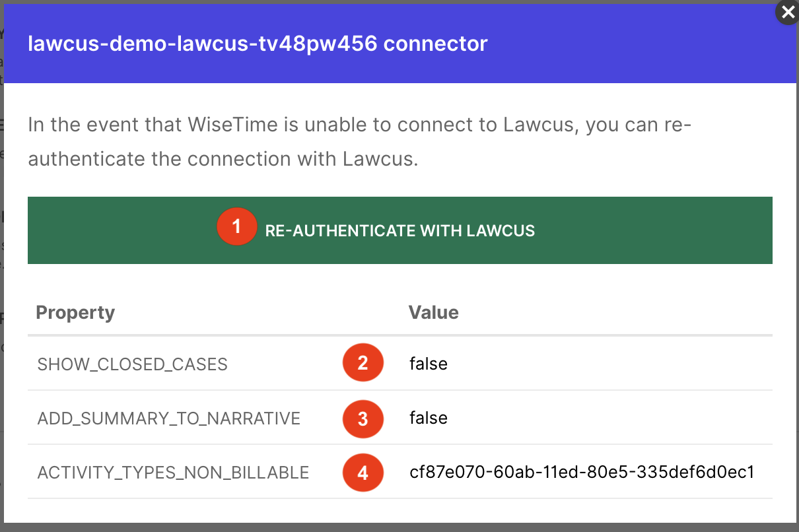Toggle the SHOW_CLOSED_CASES false value
Image resolution: width=799 pixels, height=532 pixels.
tap(428, 363)
